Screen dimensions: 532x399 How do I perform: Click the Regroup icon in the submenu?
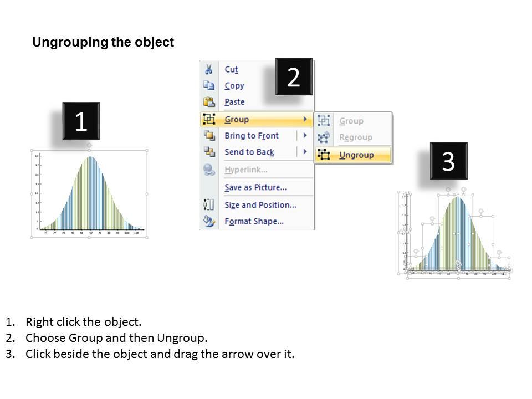point(324,137)
